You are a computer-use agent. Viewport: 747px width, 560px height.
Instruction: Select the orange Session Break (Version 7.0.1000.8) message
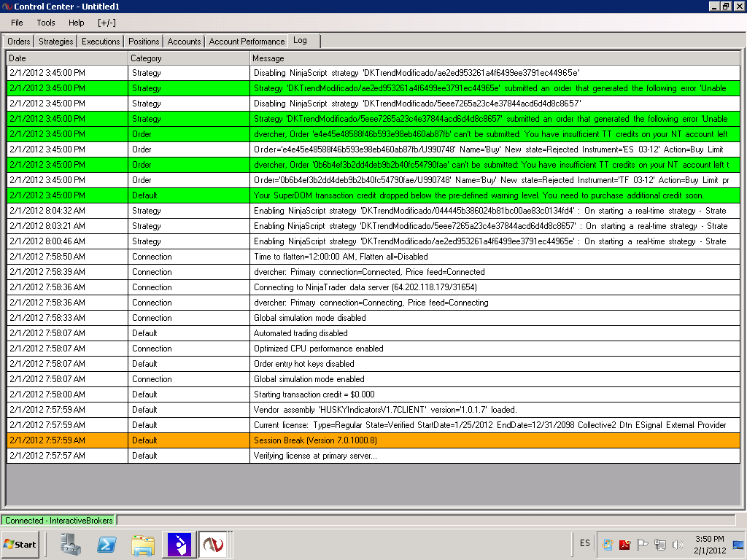coord(495,440)
